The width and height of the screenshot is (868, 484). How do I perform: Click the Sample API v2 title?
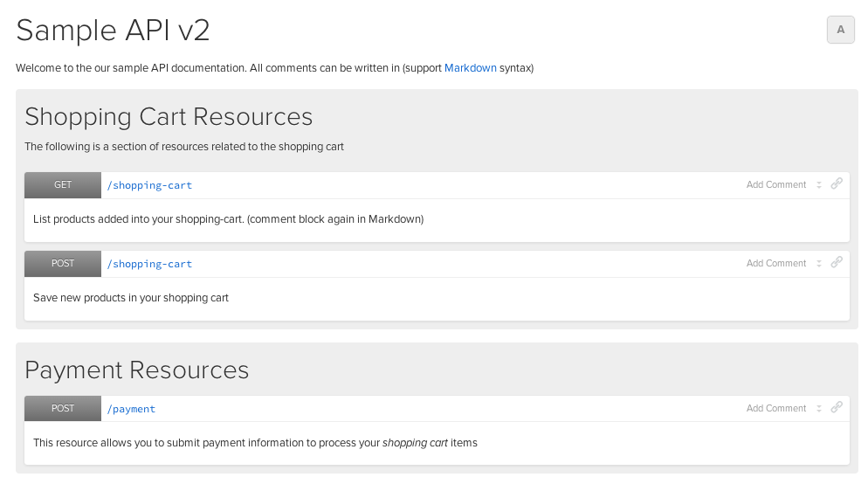tap(113, 31)
